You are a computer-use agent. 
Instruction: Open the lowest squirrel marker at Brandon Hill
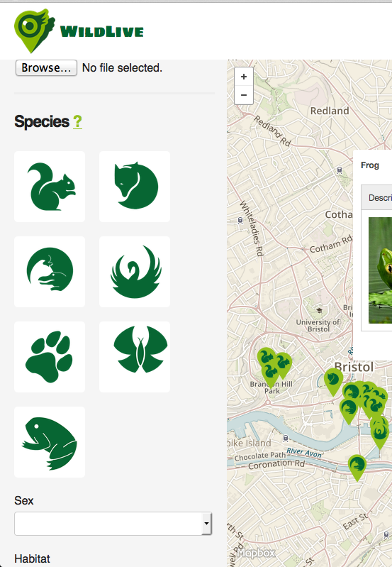[x=271, y=375]
